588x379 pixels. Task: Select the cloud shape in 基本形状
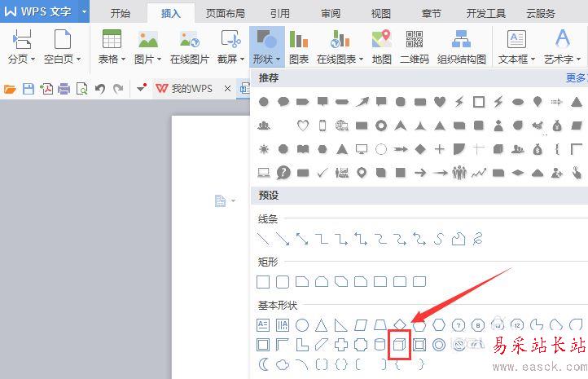click(283, 364)
